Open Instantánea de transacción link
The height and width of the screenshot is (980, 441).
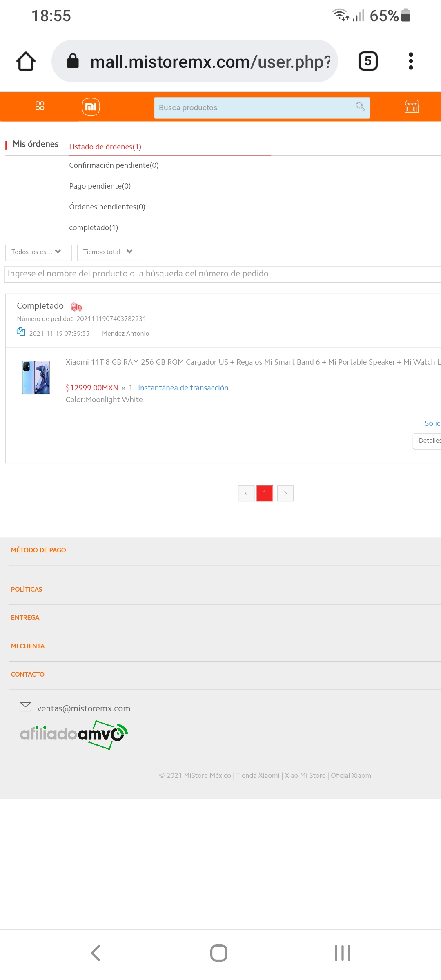click(x=183, y=388)
